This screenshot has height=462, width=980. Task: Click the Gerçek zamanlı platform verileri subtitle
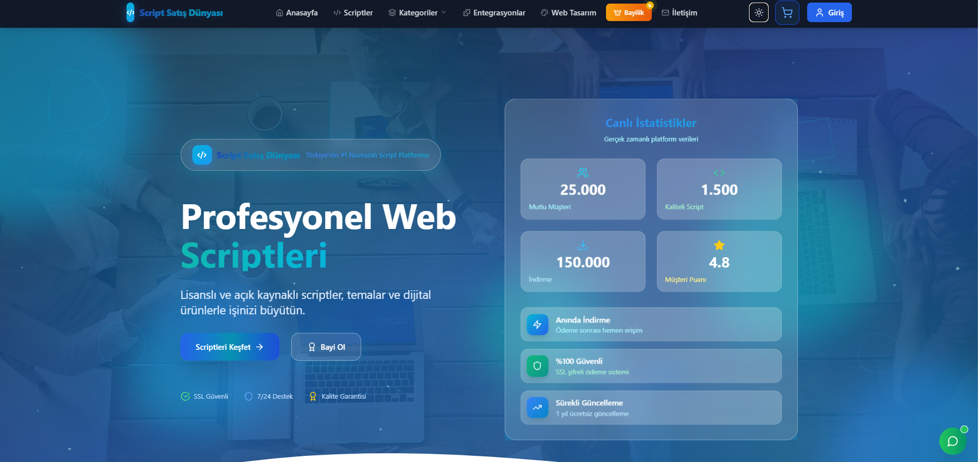coord(651,139)
